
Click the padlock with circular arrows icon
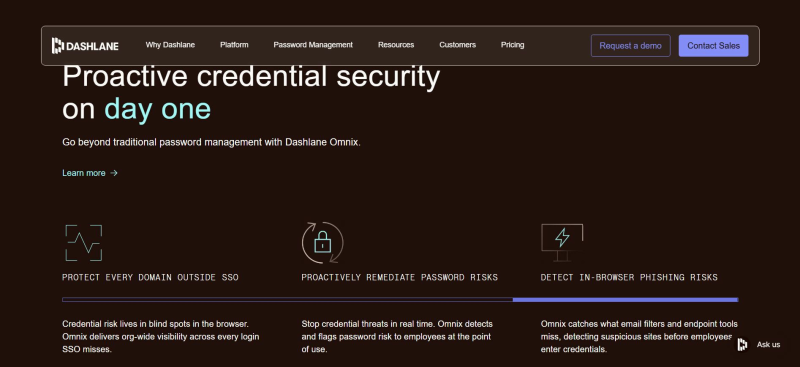click(322, 242)
